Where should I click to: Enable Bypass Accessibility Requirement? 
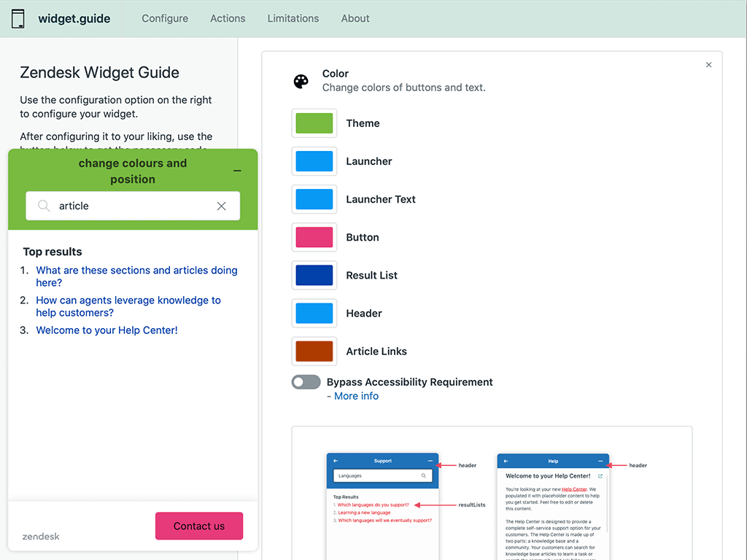[306, 381]
